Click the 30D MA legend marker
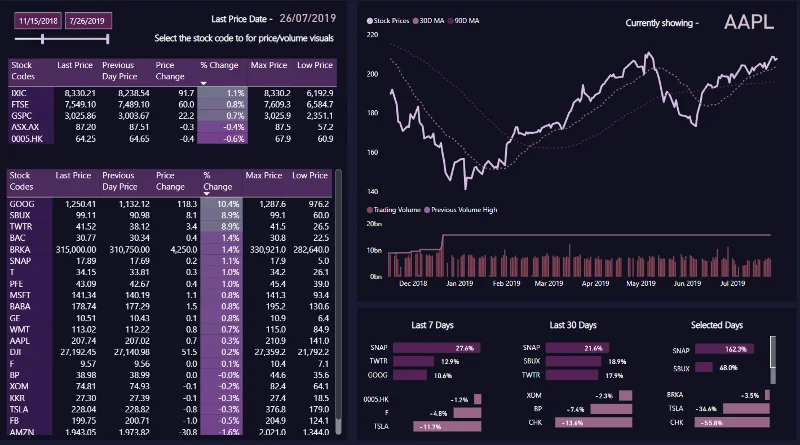This screenshot has height=445, width=800. [x=415, y=21]
